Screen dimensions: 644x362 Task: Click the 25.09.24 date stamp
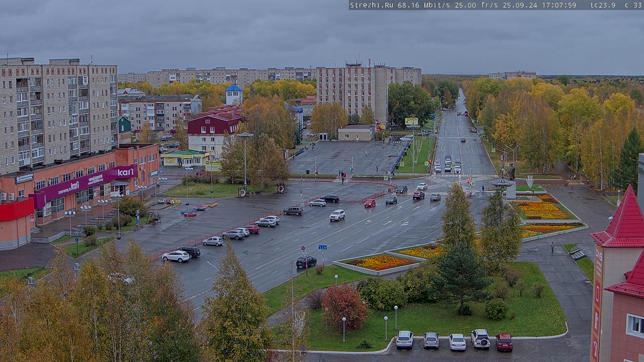pos(520,5)
